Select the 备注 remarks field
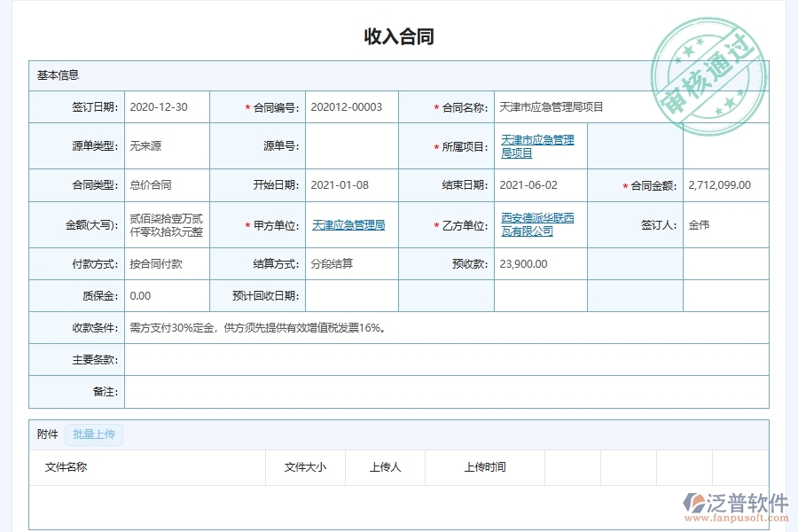 (x=355, y=391)
